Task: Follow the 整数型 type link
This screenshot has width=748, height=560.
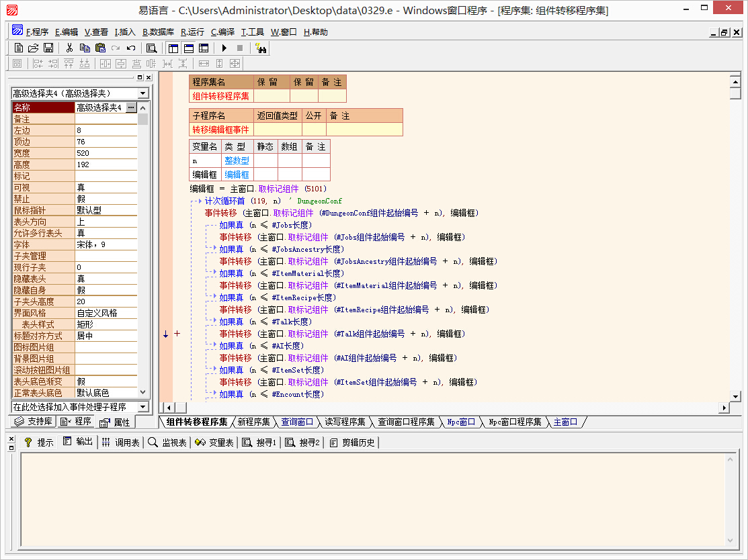Action: [236, 160]
